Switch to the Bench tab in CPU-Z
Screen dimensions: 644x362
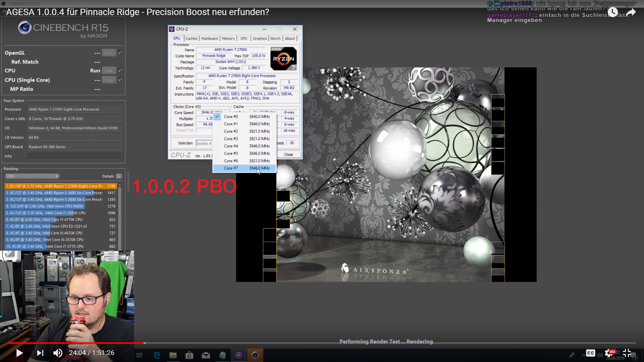pyautogui.click(x=276, y=38)
